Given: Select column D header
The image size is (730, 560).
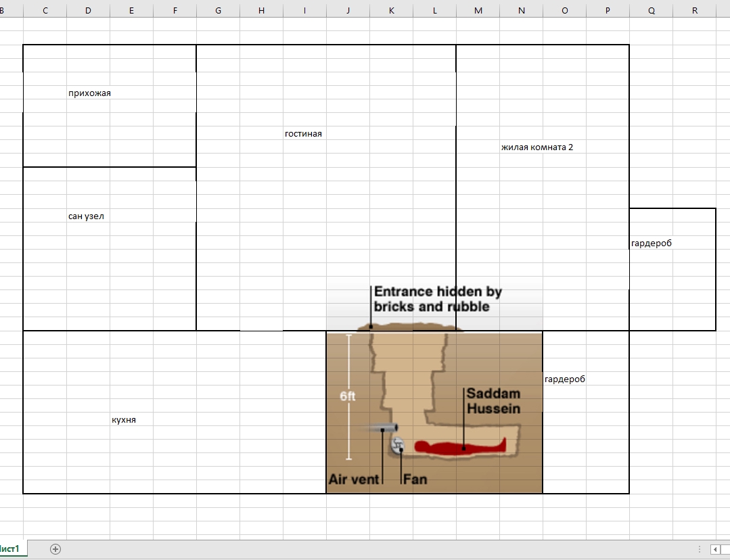Looking at the screenshot, I should tap(89, 10).
